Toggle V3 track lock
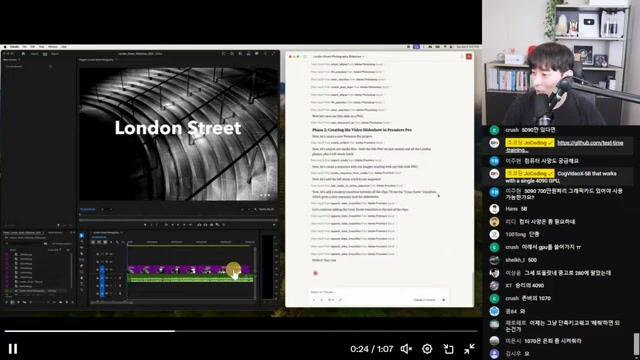Screen dimensions: 640x360 [97, 254]
